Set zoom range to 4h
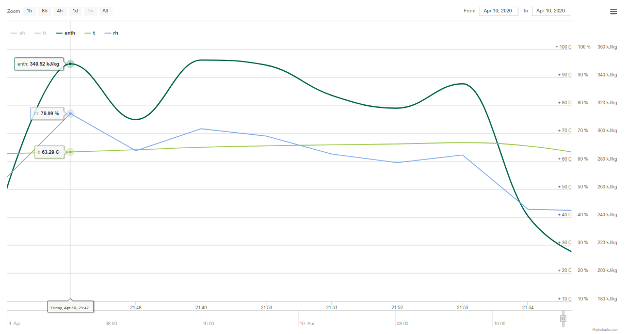This screenshot has height=334, width=644. (60, 11)
